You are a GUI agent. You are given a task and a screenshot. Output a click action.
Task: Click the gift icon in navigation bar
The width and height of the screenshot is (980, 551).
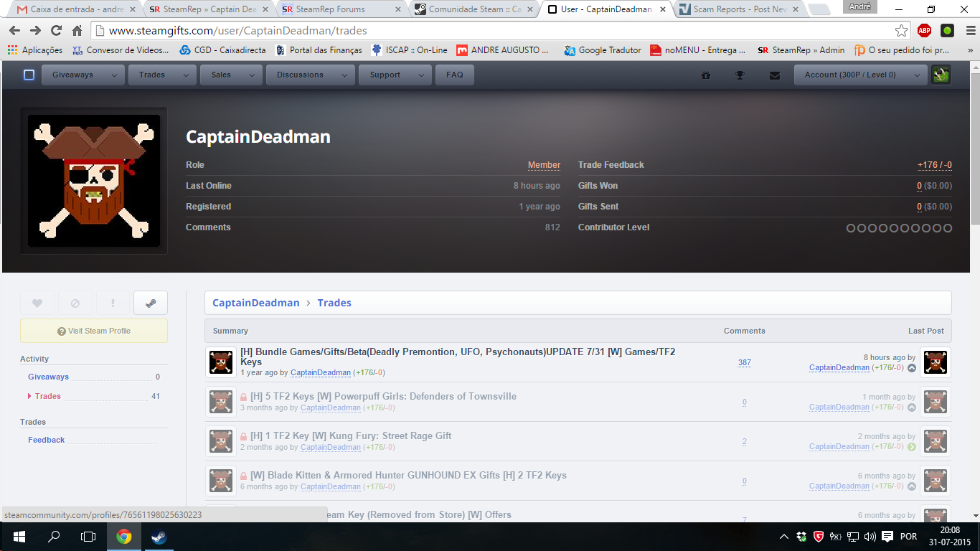pos(705,75)
